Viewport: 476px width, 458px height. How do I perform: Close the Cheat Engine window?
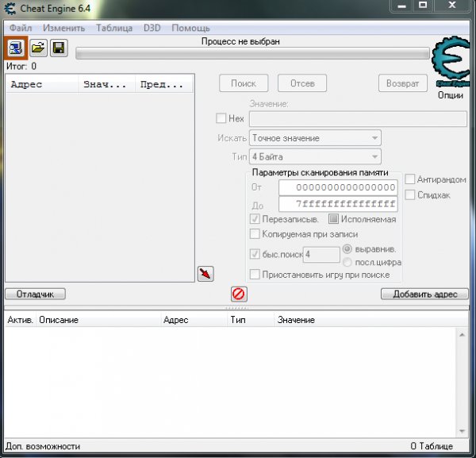click(x=452, y=6)
